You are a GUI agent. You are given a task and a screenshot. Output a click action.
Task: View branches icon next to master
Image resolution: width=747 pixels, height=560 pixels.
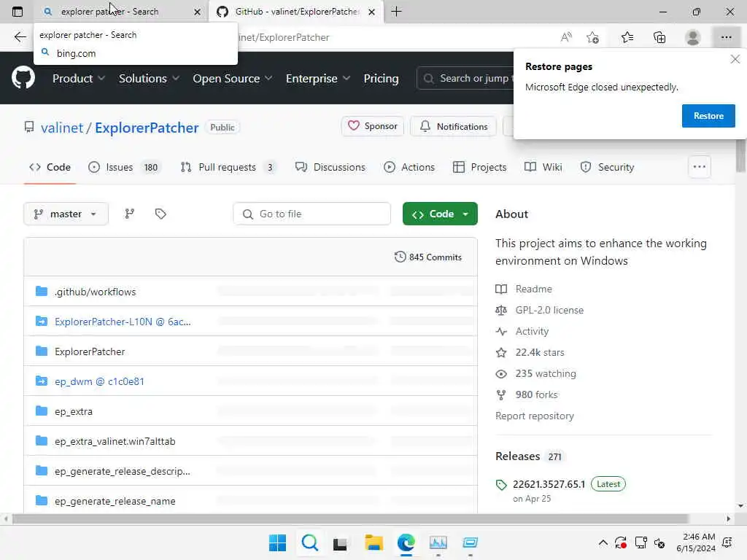129,214
